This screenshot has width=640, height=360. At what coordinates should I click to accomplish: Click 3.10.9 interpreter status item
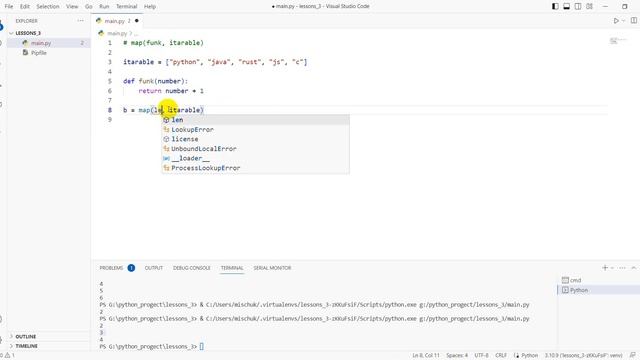pos(583,356)
